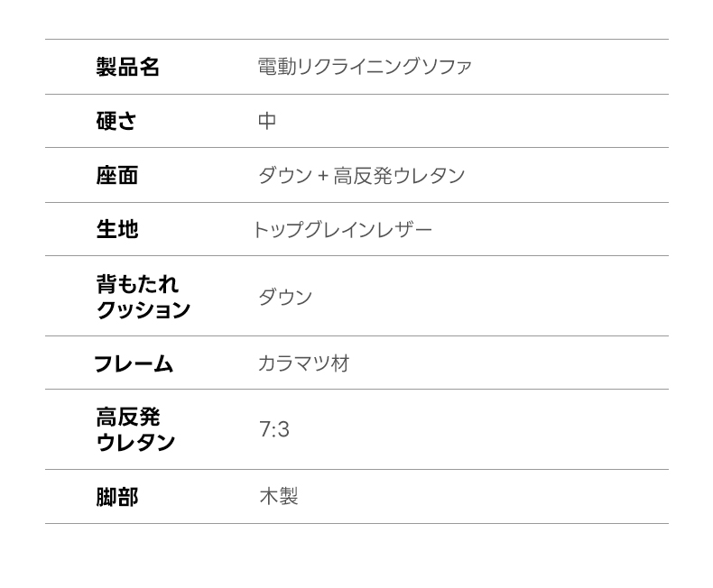Select the フレーム row label
The width and height of the screenshot is (713, 588).
(134, 363)
